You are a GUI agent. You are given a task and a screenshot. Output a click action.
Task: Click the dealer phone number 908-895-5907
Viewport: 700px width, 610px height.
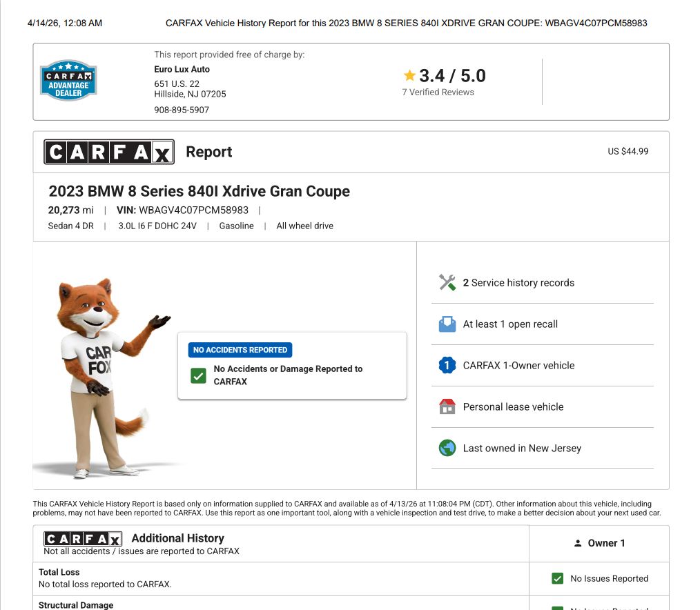[x=182, y=110]
